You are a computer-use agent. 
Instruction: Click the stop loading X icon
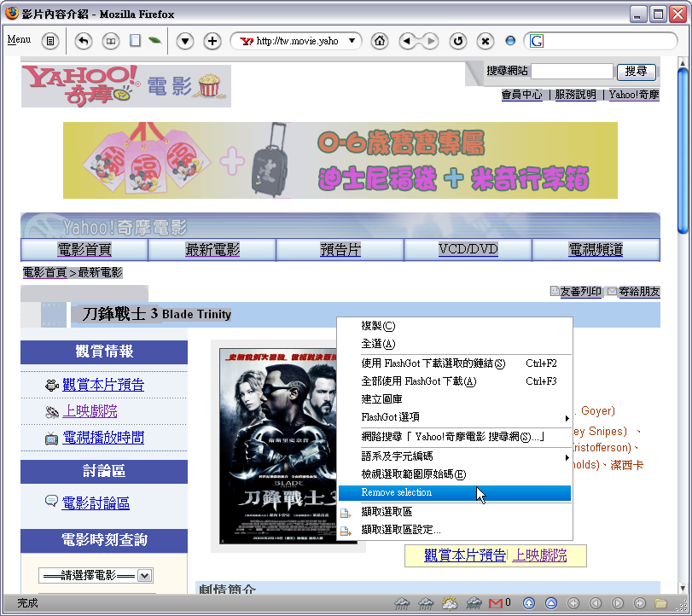(485, 41)
